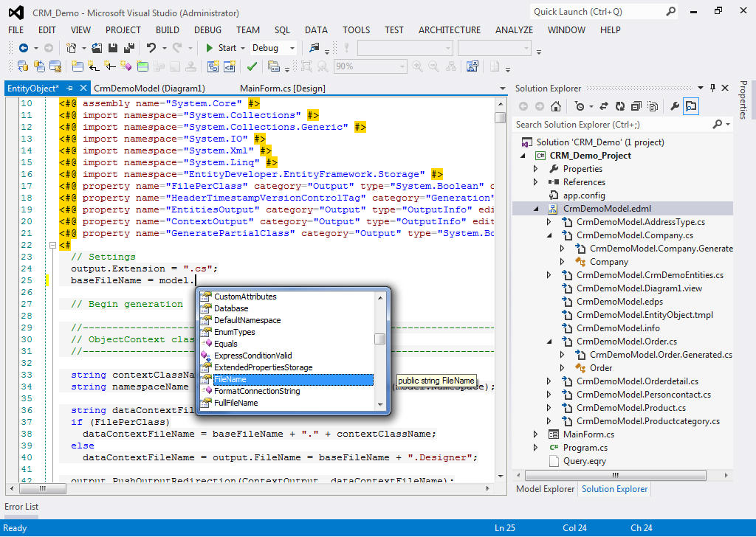Viewport: 756px width, 537px height.
Task: Click the green checkmark validate icon
Action: [x=252, y=66]
